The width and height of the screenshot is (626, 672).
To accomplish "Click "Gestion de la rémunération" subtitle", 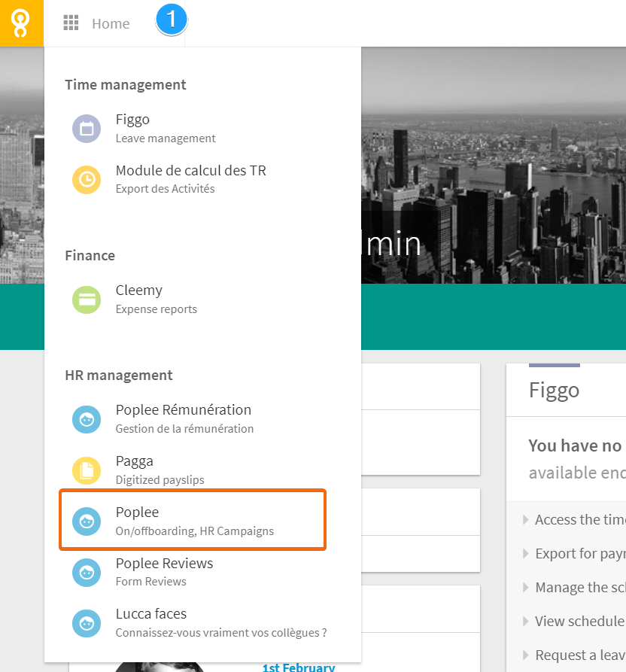I will click(x=184, y=429).
